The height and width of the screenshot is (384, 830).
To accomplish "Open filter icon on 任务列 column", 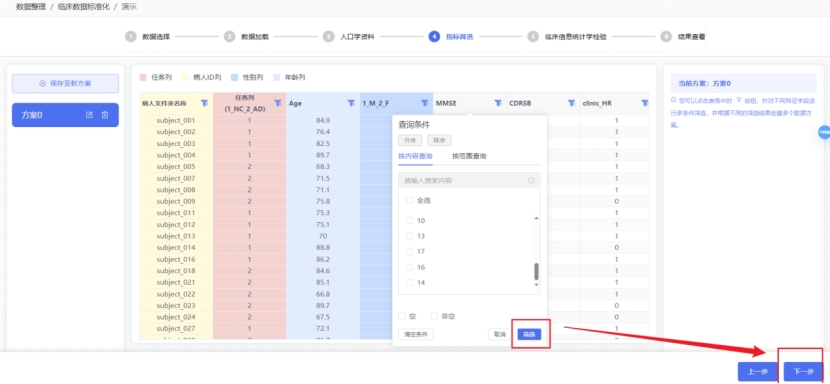I will 277,103.
